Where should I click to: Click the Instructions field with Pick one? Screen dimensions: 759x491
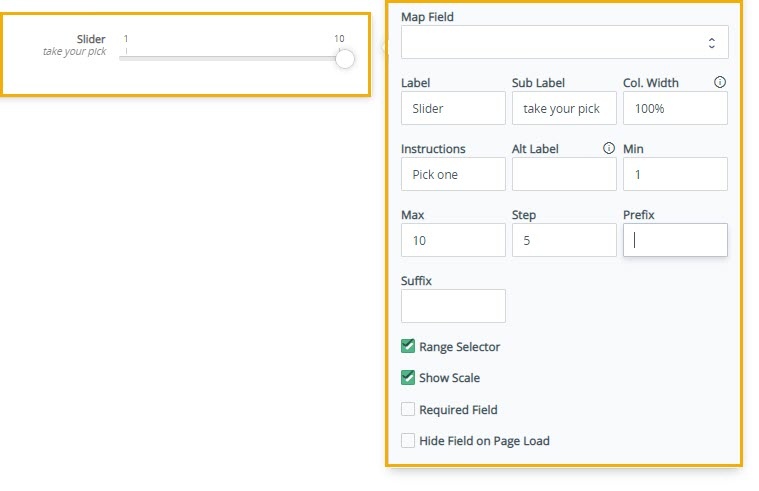pos(453,174)
